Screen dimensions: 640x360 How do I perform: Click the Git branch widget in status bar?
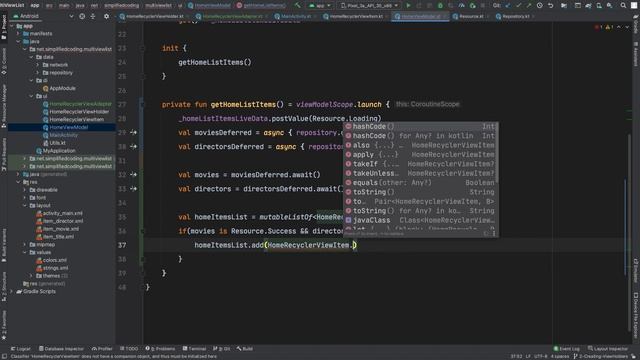pos(602,356)
